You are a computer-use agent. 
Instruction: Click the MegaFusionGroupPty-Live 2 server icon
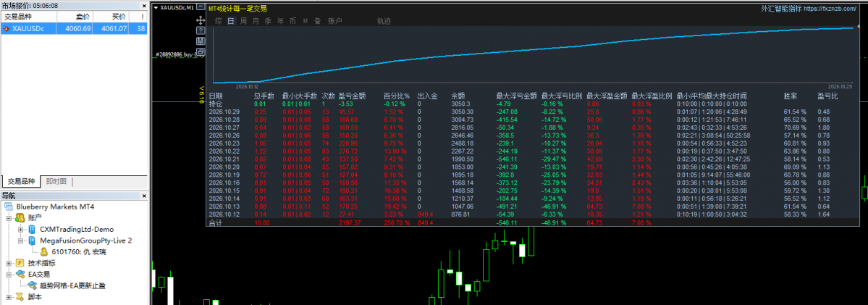pos(32,241)
